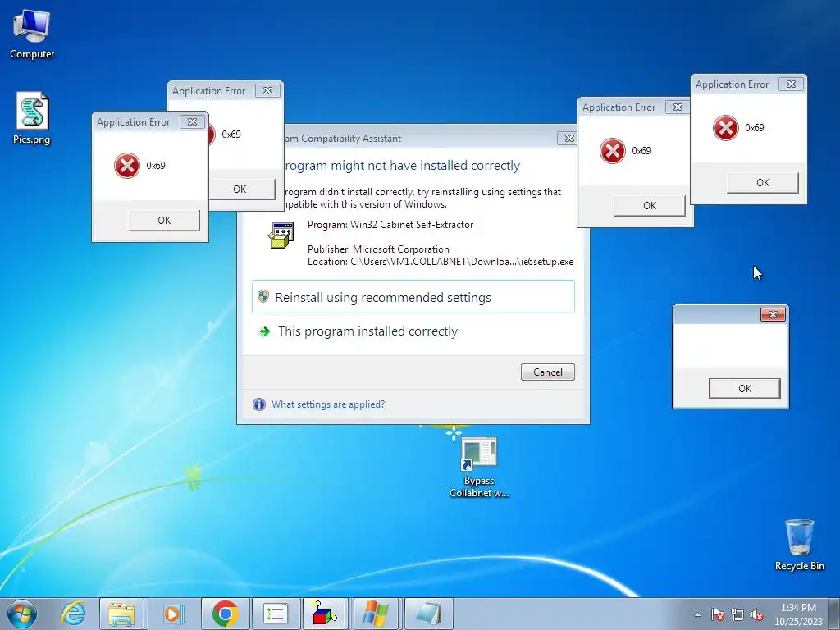Open the Bypass Collabnet shortcut icon

(x=479, y=467)
